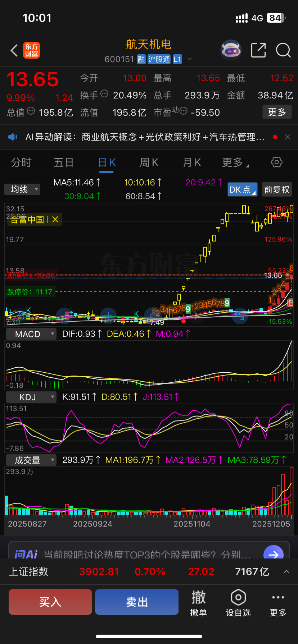Viewport: 298px width, 644px height.
Task: Open chart settings gear icon
Action: point(276,162)
